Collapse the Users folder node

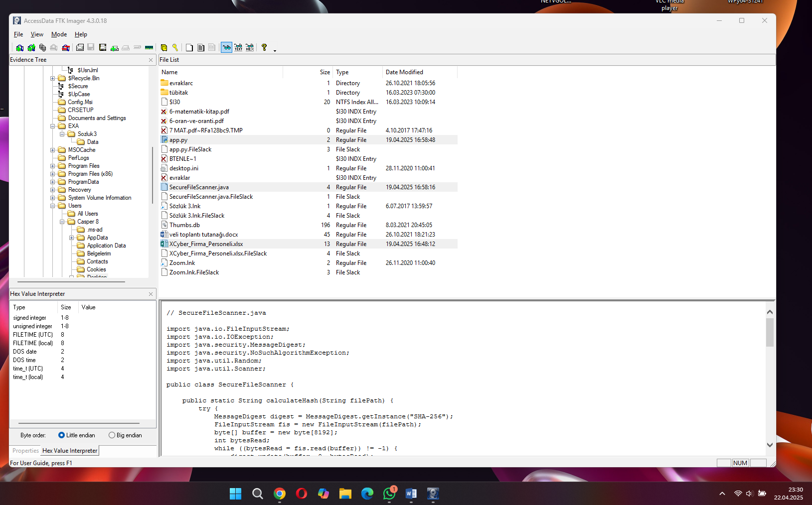pyautogui.click(x=52, y=206)
